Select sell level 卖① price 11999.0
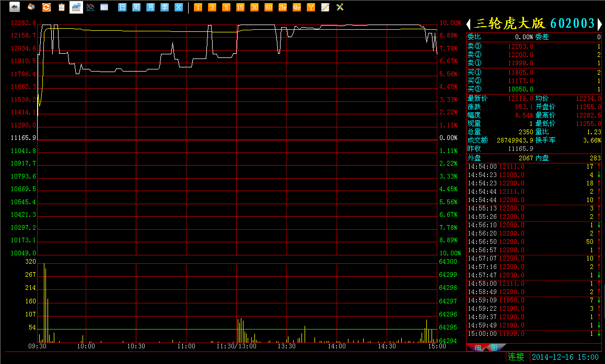The width and height of the screenshot is (605, 364). pyautogui.click(x=520, y=63)
